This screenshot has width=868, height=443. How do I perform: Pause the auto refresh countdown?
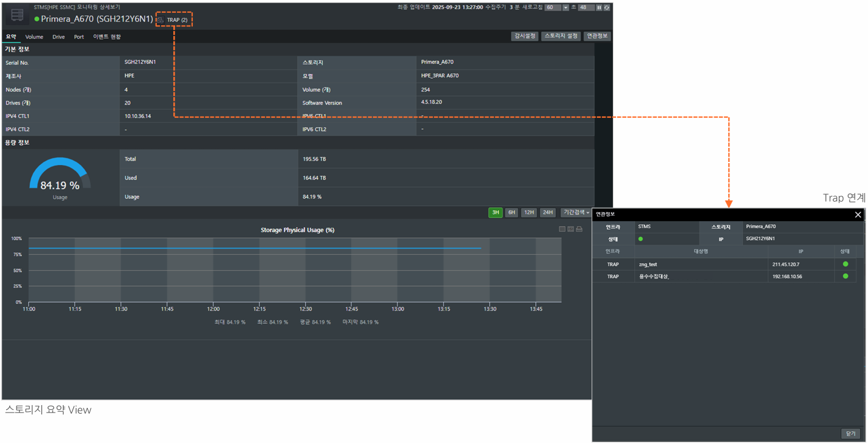click(599, 8)
